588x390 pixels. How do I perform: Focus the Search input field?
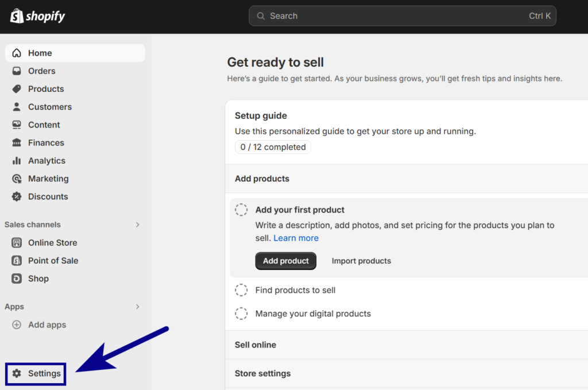coord(403,16)
